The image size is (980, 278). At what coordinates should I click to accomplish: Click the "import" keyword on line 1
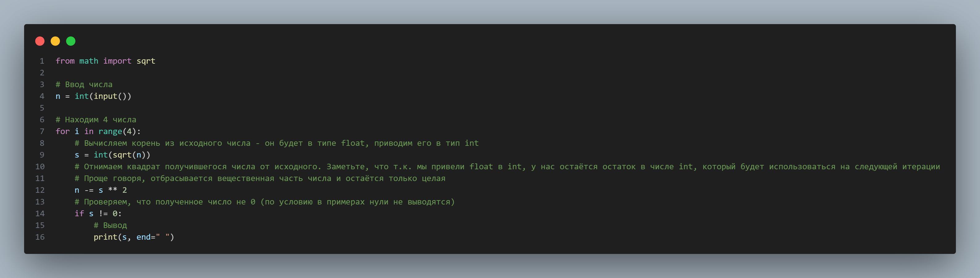click(117, 61)
